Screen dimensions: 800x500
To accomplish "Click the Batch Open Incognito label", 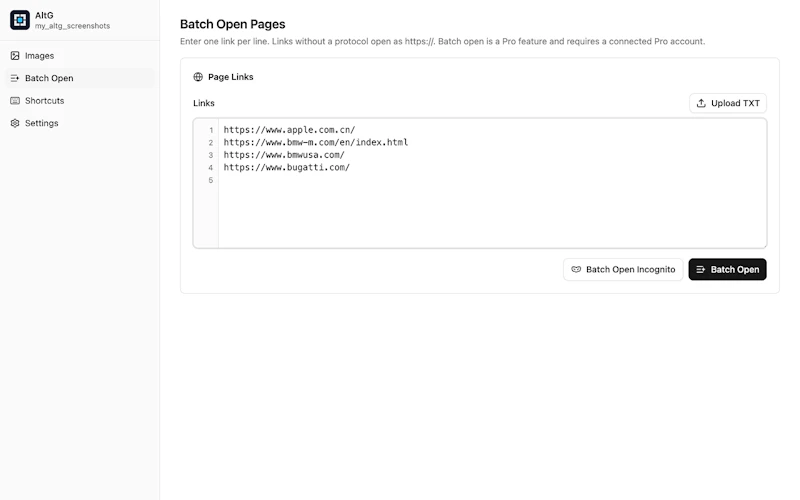I will [x=631, y=269].
